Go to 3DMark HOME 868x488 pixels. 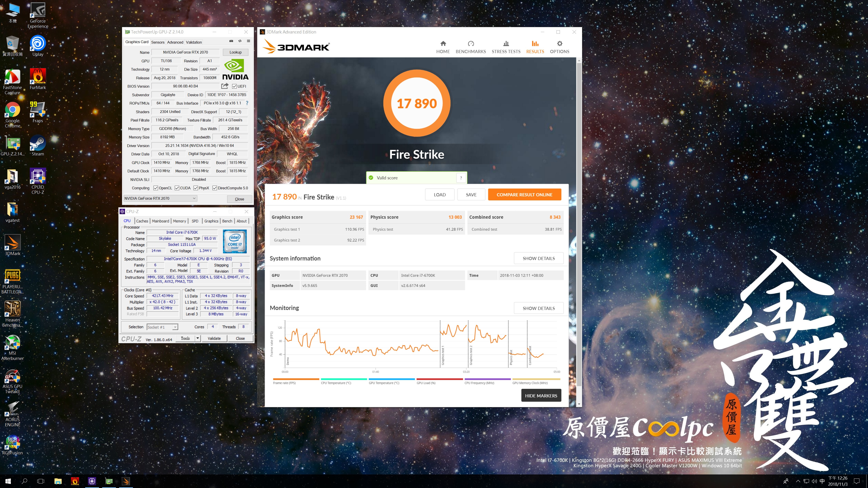[443, 47]
